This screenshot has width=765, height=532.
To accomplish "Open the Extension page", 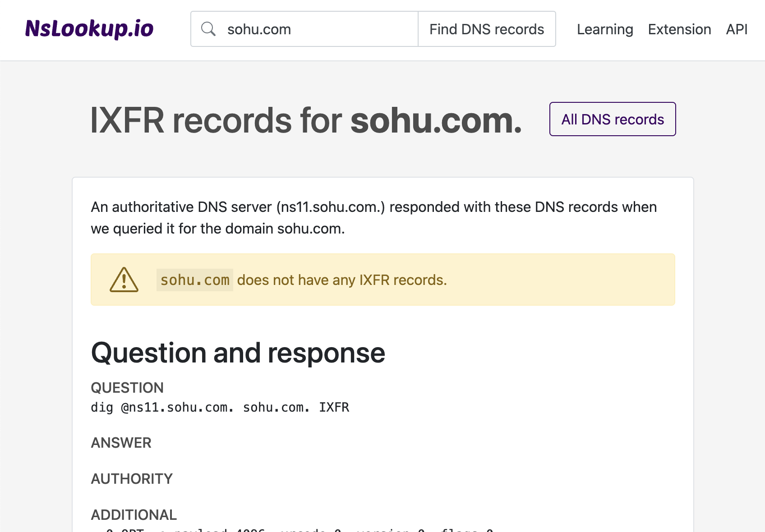I will point(679,29).
